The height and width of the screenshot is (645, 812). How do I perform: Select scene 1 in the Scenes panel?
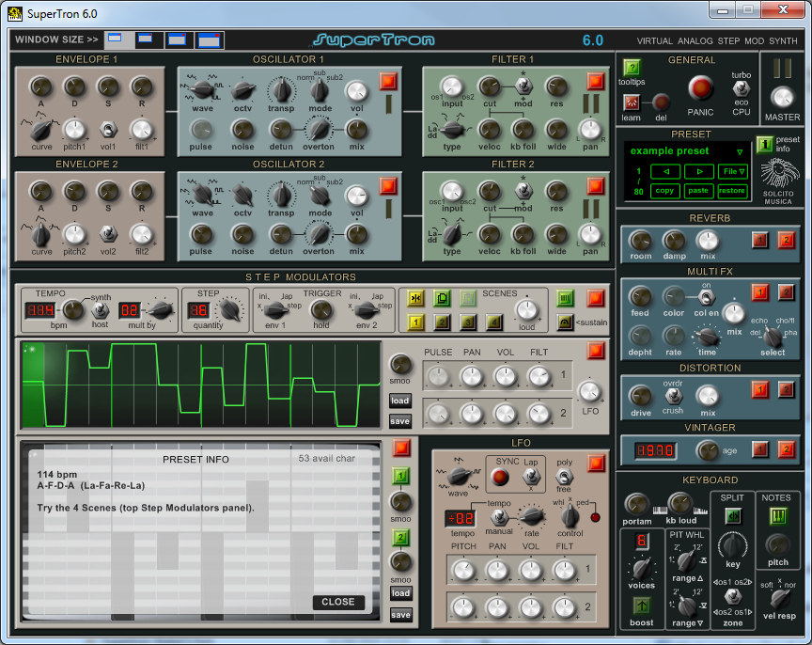[x=415, y=322]
